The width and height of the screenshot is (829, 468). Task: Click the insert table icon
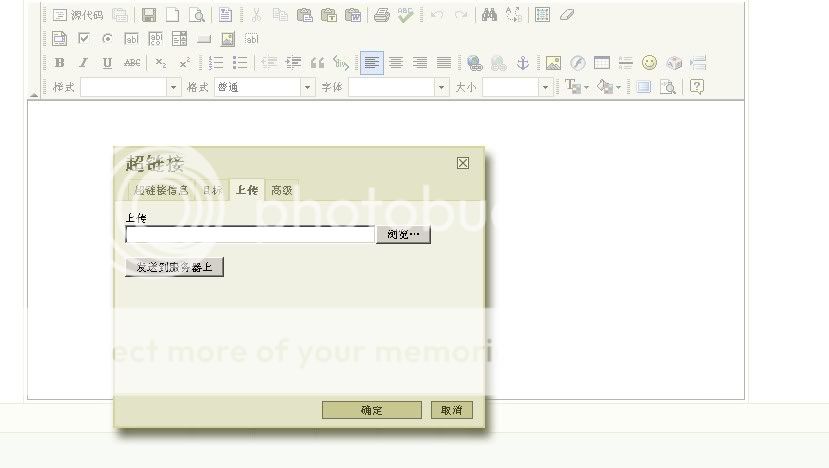click(x=602, y=63)
